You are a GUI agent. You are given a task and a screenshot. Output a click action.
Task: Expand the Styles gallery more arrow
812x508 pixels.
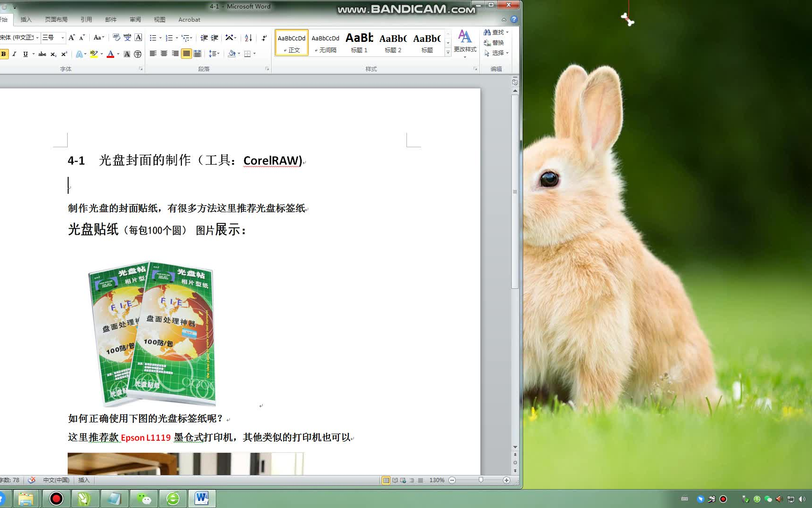pyautogui.click(x=448, y=53)
